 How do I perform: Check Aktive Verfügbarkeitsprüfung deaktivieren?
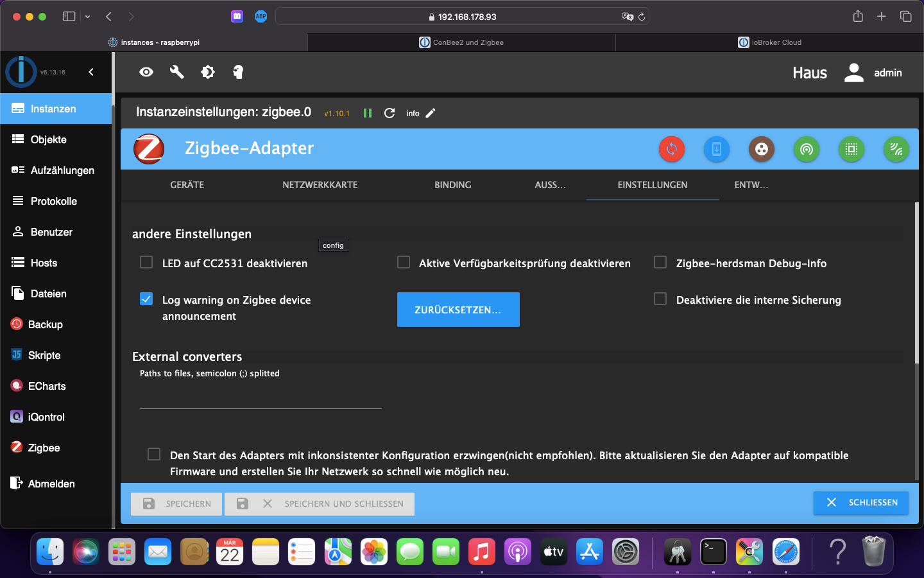coord(404,262)
